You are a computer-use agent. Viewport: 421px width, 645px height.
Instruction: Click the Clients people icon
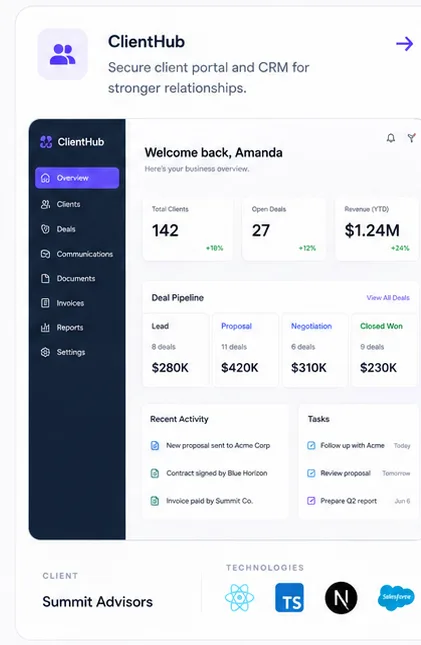tap(45, 204)
